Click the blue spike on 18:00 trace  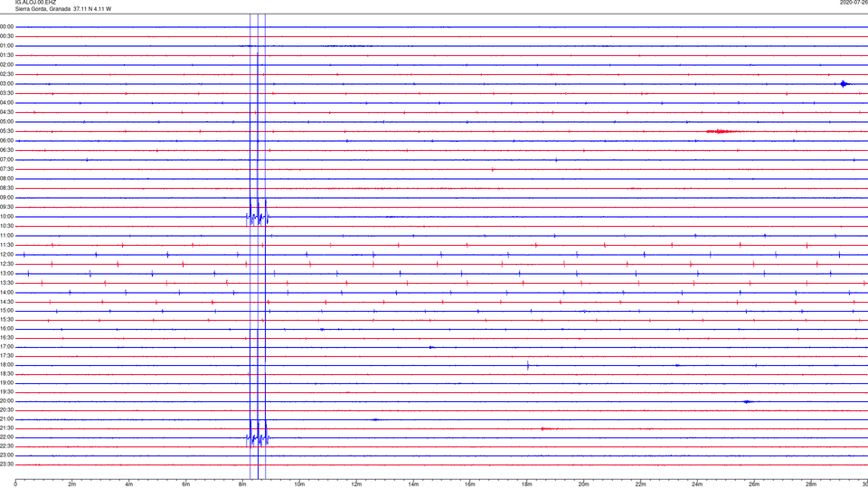[528, 365]
